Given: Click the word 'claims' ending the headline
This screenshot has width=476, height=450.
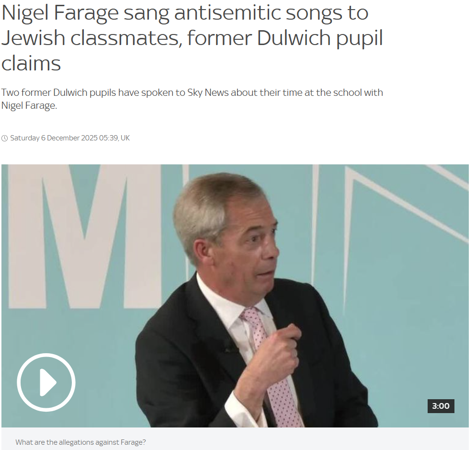Looking at the screenshot, I should tap(31, 63).
